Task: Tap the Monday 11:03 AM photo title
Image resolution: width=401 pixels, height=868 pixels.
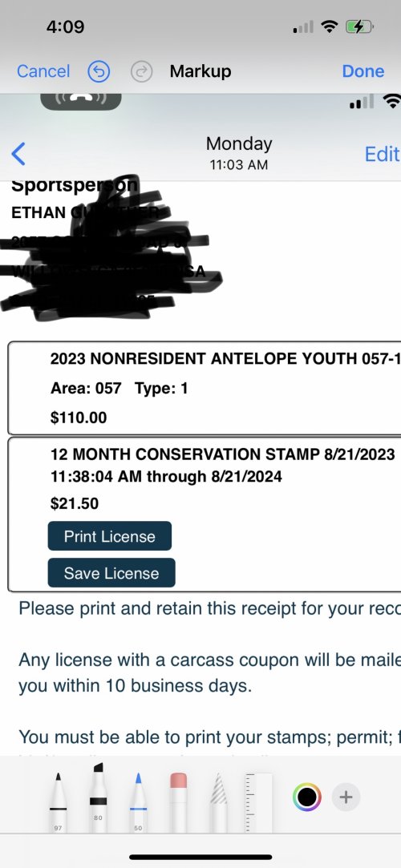Action: 239,152
